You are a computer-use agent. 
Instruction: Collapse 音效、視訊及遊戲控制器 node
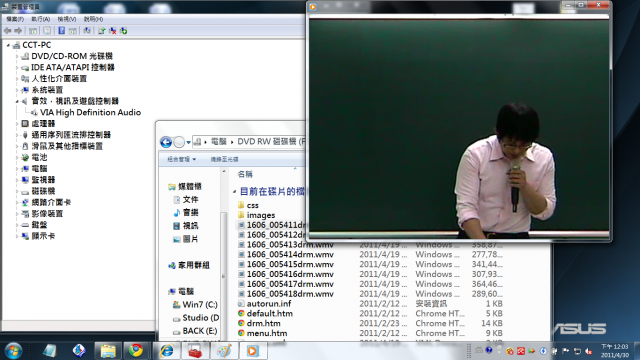click(x=17, y=101)
